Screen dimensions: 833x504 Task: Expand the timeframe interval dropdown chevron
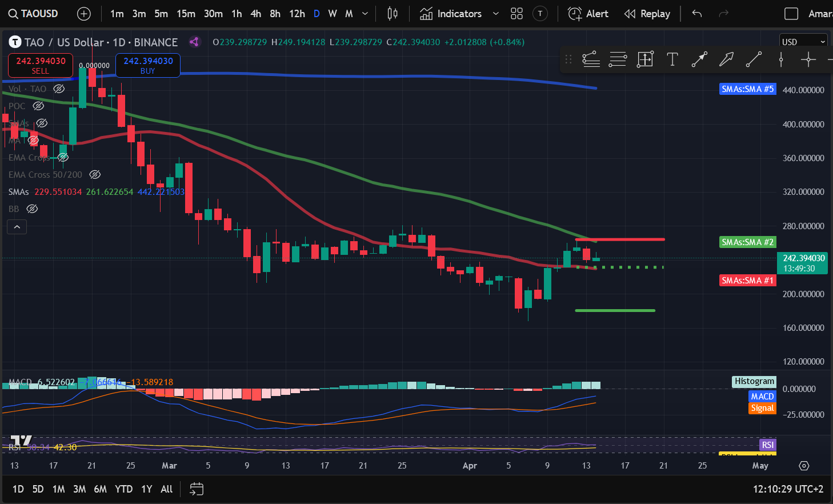pyautogui.click(x=365, y=14)
